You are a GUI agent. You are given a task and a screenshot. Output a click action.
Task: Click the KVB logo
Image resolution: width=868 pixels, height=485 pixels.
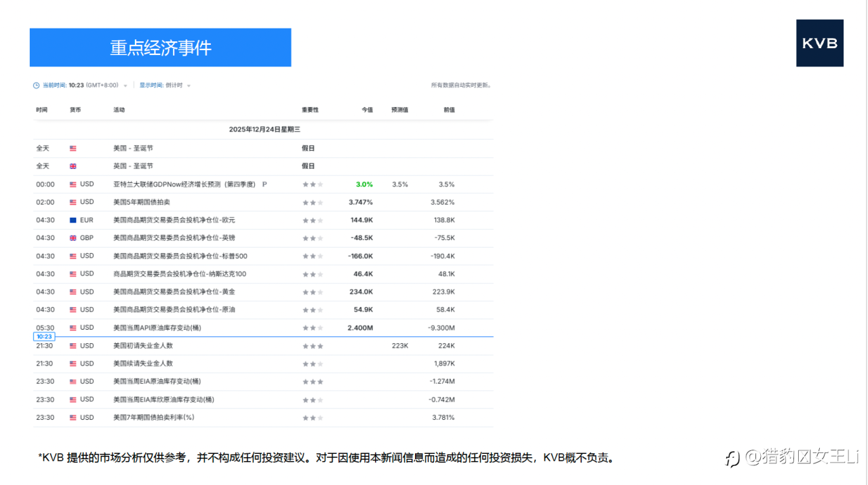click(820, 43)
